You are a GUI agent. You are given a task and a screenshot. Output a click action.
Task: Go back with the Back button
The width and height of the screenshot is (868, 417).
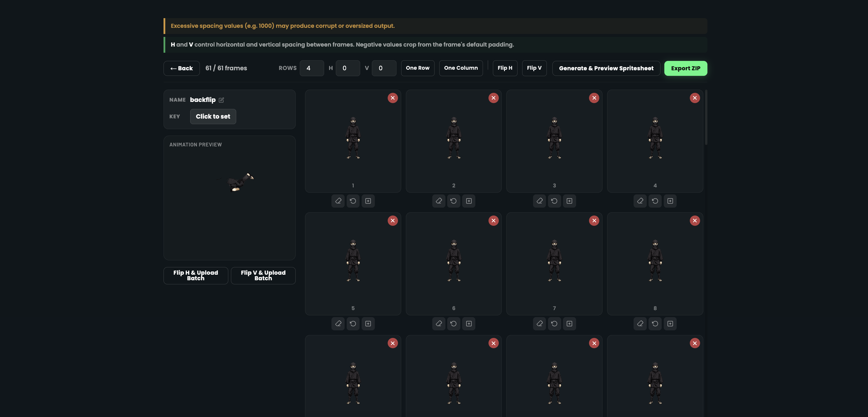click(181, 68)
